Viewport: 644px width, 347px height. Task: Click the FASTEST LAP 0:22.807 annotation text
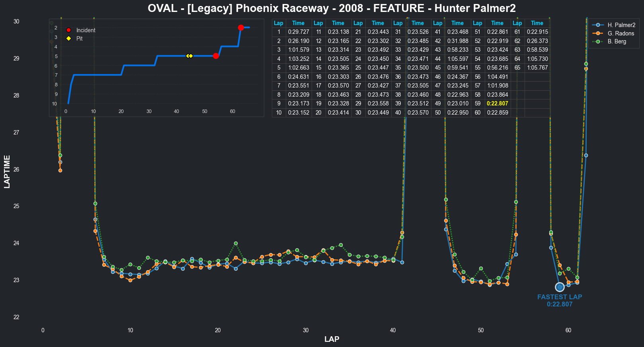click(559, 300)
